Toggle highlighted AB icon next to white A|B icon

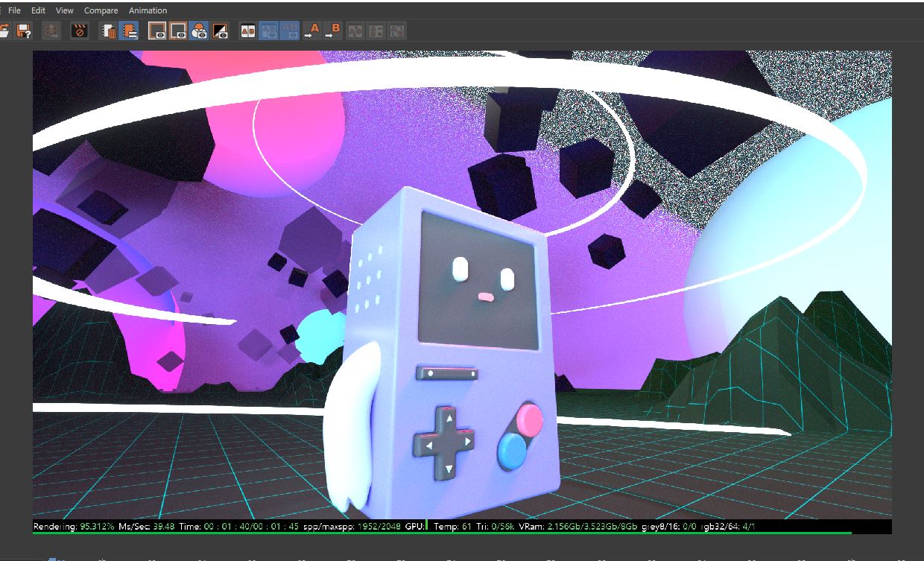pyautogui.click(x=268, y=31)
